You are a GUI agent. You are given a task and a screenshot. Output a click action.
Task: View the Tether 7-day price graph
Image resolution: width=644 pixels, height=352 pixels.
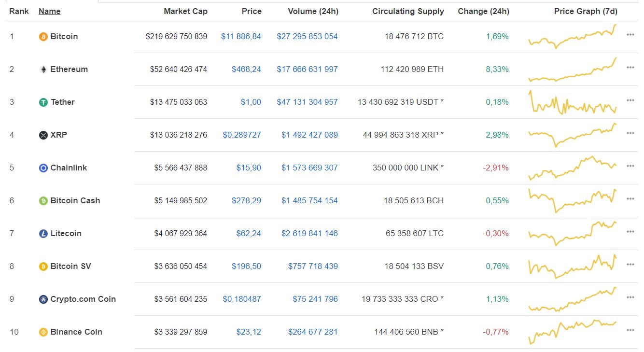tap(572, 102)
